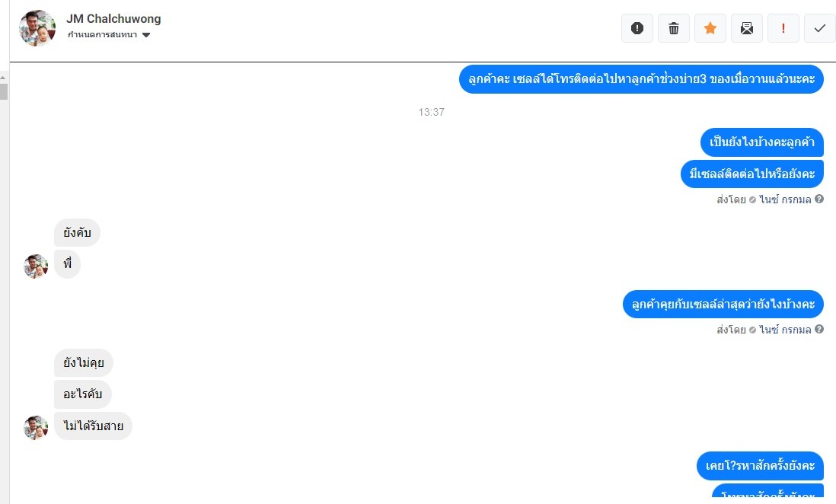836x504 pixels.
Task: Click the เป็นยังไงบ้างคะลูกค้า sent message
Action: 762,142
